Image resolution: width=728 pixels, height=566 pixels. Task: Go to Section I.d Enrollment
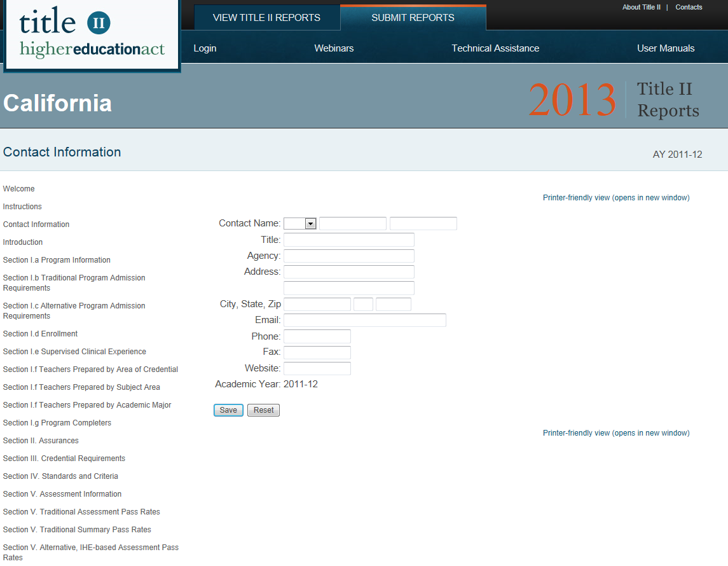pos(41,333)
